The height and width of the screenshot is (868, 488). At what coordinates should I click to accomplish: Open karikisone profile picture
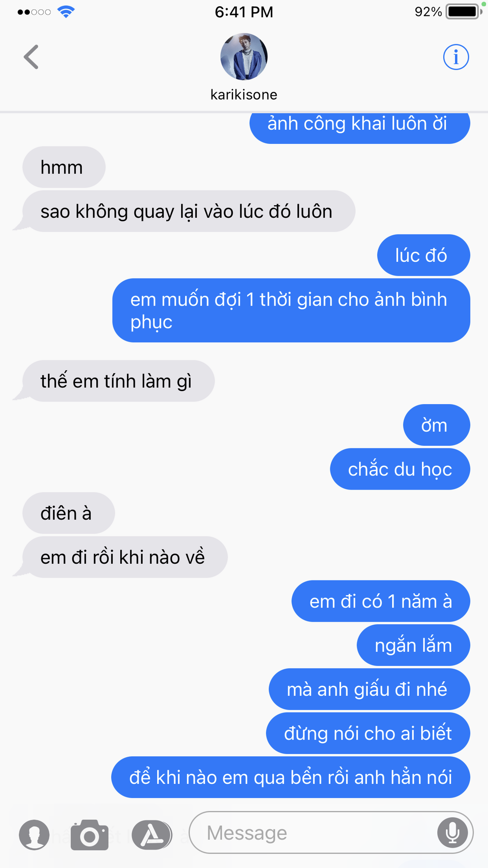[244, 57]
